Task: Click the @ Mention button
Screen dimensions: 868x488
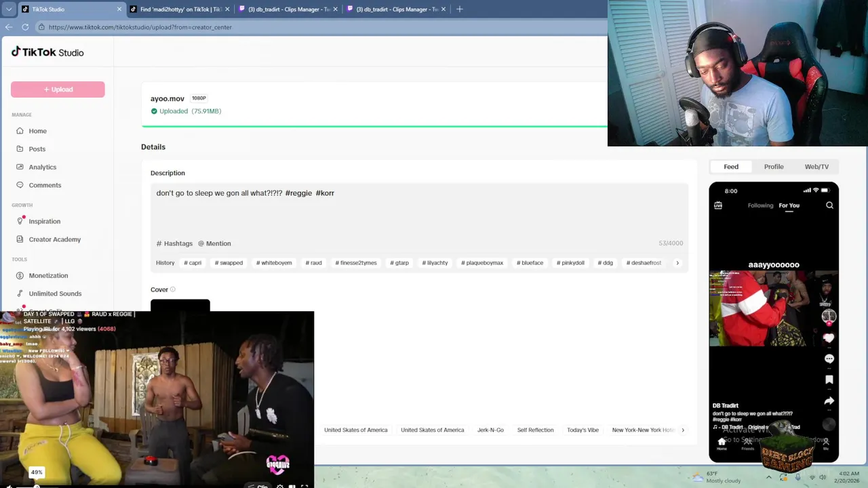Action: click(x=214, y=243)
